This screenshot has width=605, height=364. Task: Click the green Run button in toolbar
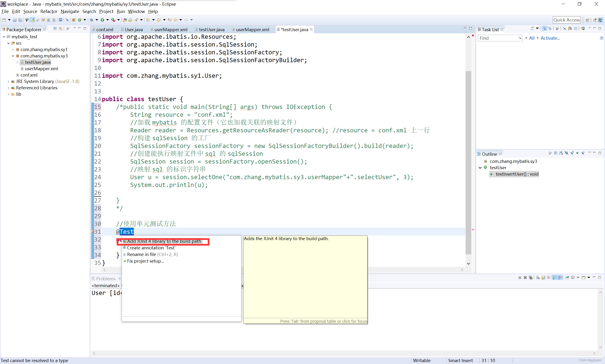[102, 20]
